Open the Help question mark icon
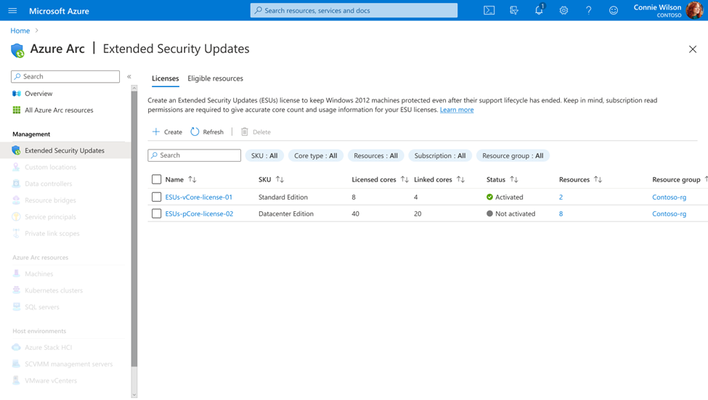 (588, 10)
